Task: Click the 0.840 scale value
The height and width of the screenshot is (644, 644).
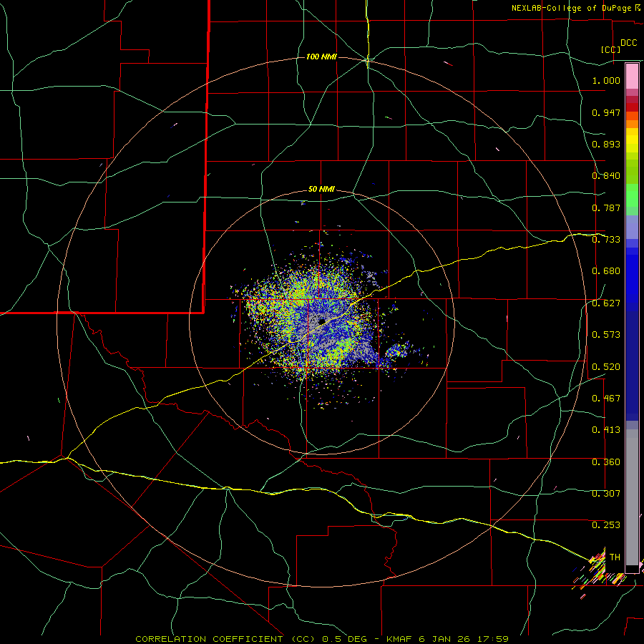Action: 606,176
